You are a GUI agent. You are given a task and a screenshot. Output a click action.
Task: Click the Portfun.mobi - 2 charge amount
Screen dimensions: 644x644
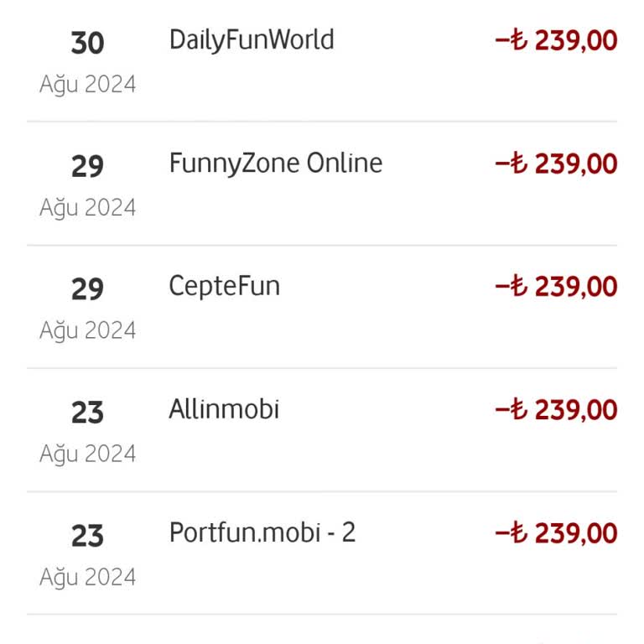pos(557,533)
